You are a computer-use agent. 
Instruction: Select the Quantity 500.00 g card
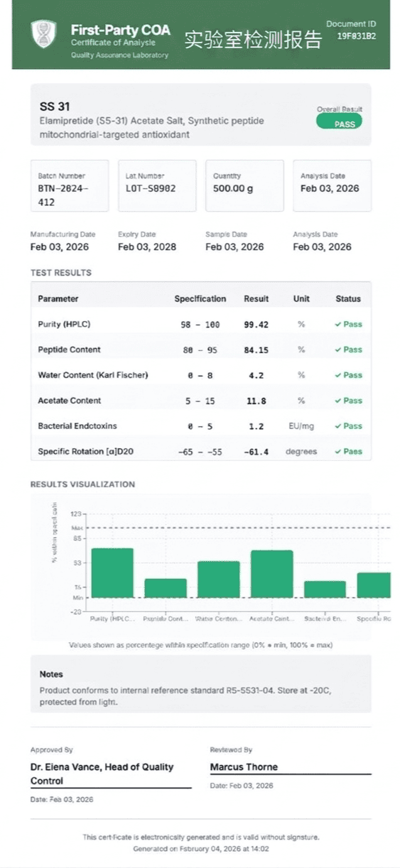click(x=244, y=186)
